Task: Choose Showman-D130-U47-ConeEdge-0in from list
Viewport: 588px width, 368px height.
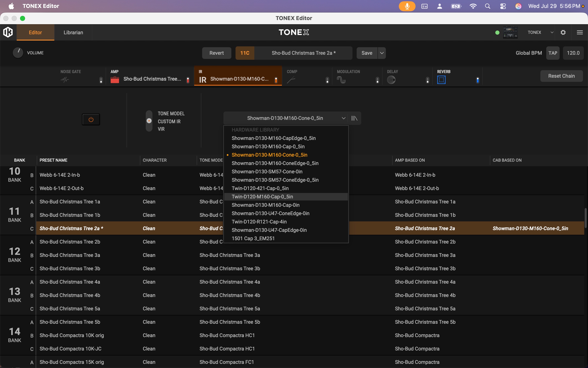Action: coord(286,213)
